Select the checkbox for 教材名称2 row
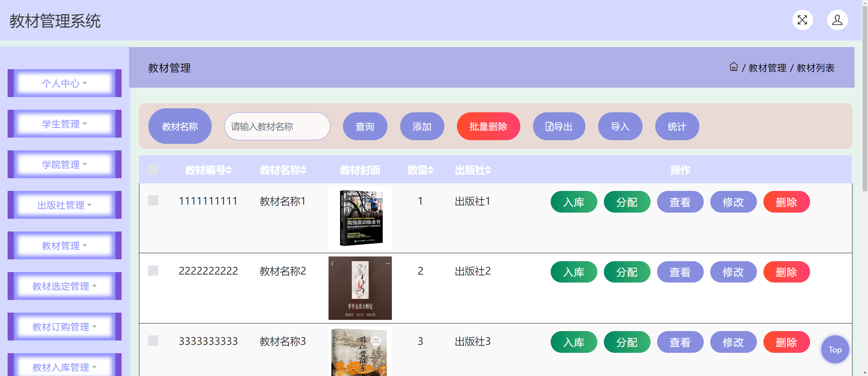This screenshot has width=868, height=376. [x=153, y=271]
